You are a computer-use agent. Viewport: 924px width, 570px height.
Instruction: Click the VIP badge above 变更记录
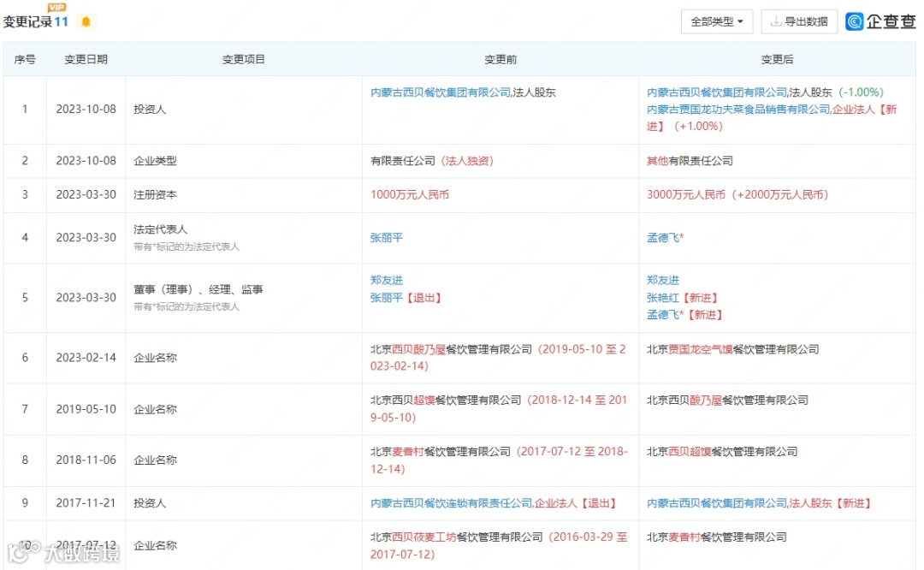[x=56, y=7]
